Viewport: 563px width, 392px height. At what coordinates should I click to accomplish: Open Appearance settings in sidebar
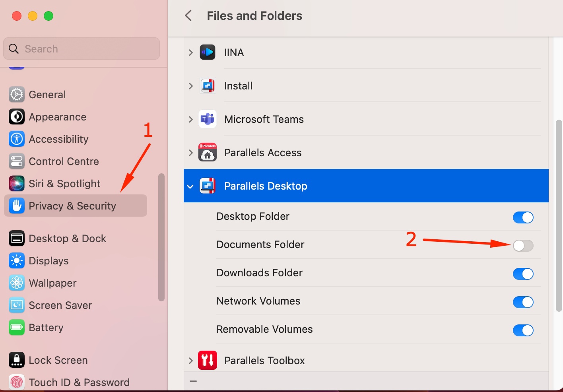[x=76, y=117]
